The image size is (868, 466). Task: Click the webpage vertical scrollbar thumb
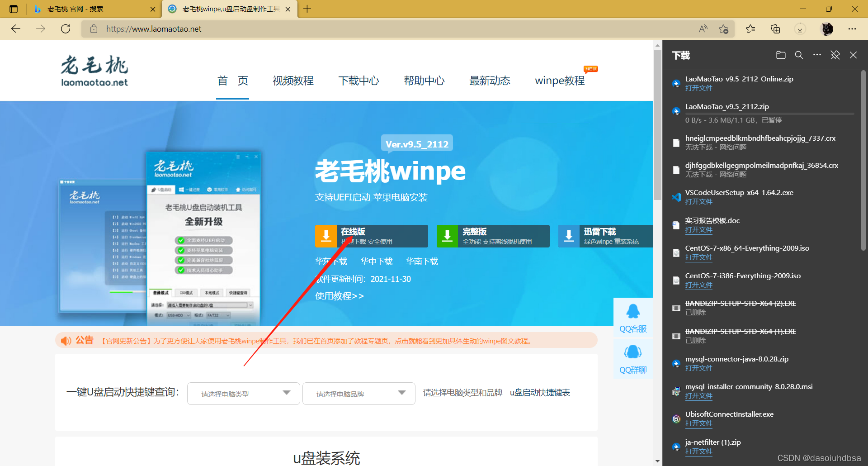pos(657,124)
